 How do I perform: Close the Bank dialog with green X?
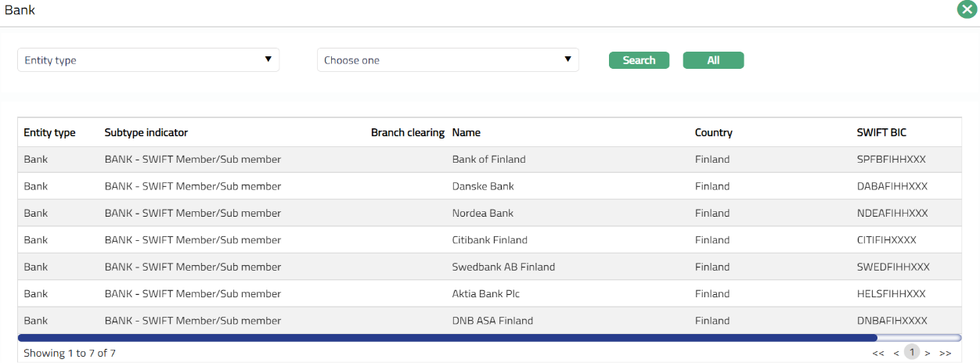coord(966,10)
